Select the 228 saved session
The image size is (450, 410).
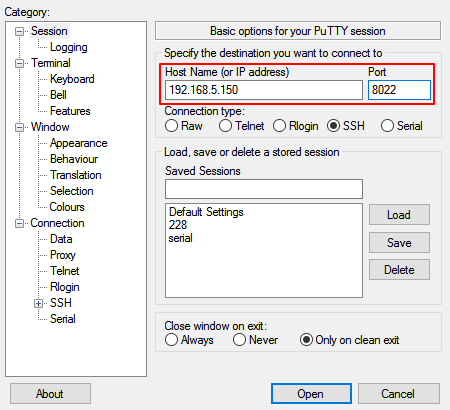pos(178,225)
